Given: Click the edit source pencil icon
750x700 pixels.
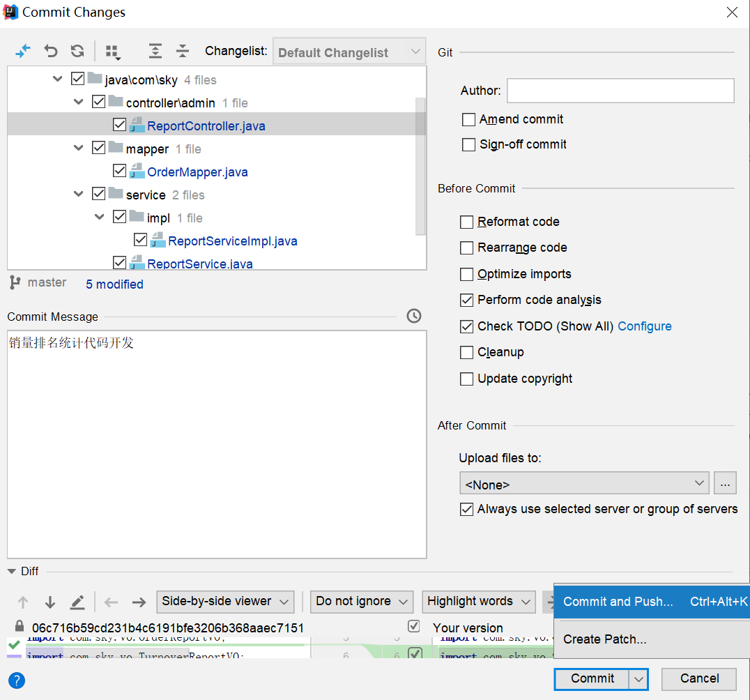Looking at the screenshot, I should tap(77, 602).
